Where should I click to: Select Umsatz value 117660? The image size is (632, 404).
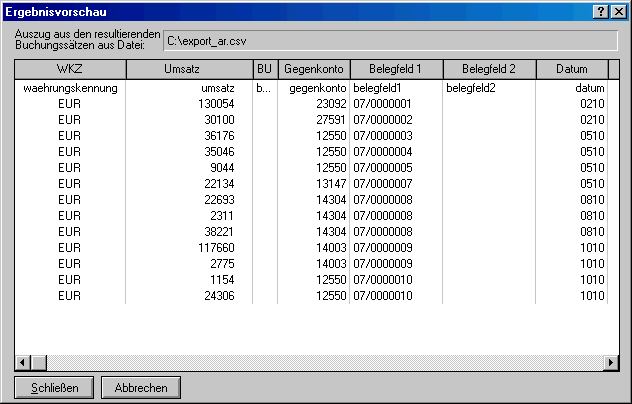coord(216,248)
